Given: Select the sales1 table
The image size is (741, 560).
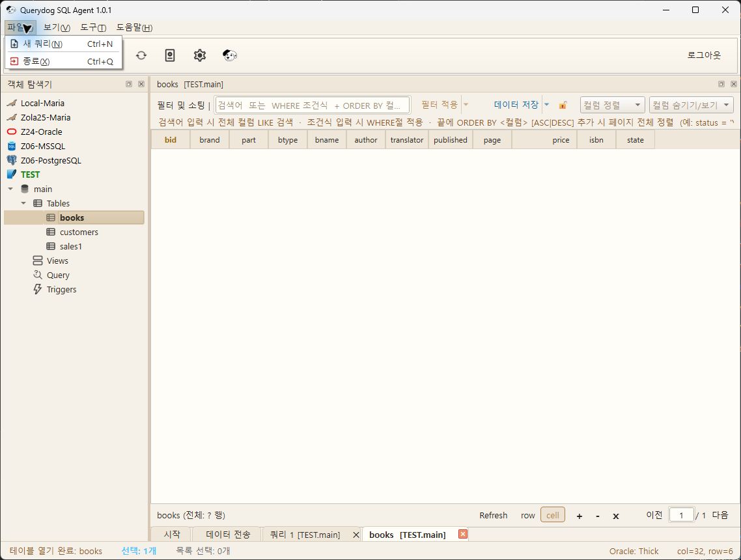Looking at the screenshot, I should tap(71, 246).
